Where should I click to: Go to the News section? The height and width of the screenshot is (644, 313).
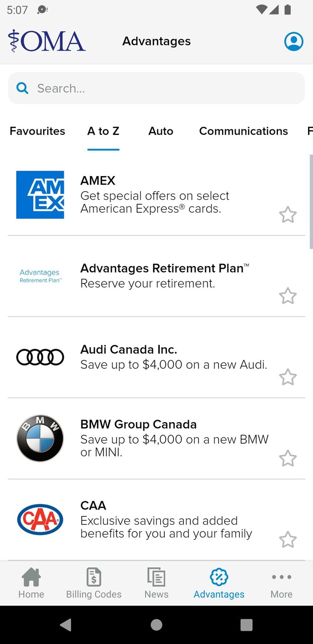click(x=156, y=583)
